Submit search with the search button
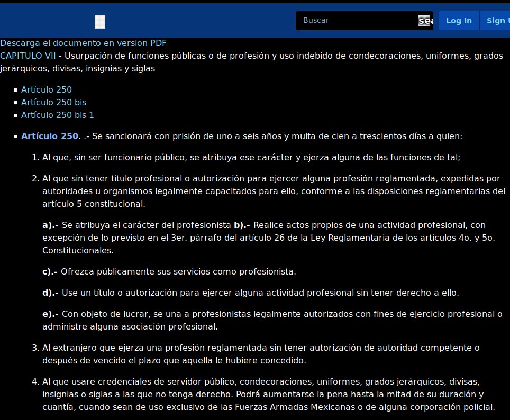The image size is (510, 420). point(426,21)
